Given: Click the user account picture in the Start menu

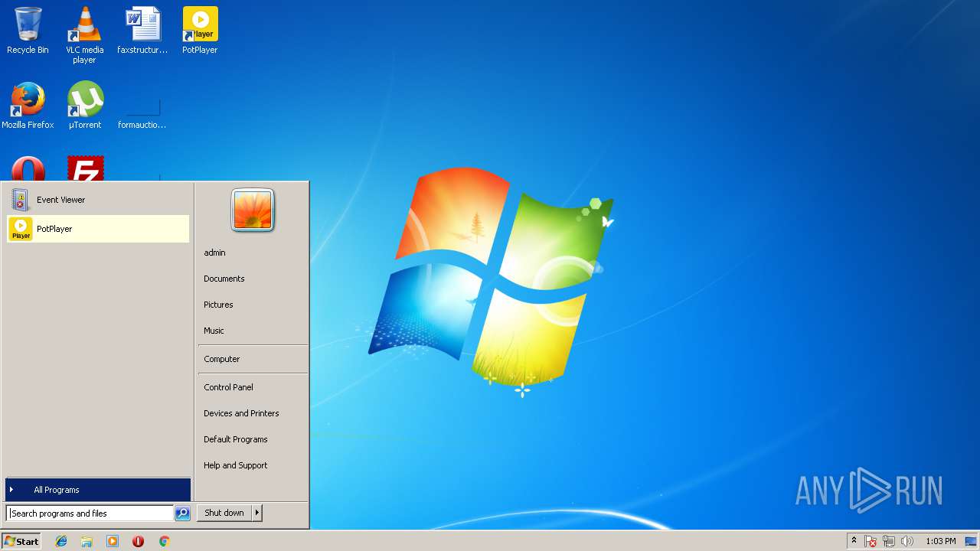Looking at the screenshot, I should [x=253, y=210].
